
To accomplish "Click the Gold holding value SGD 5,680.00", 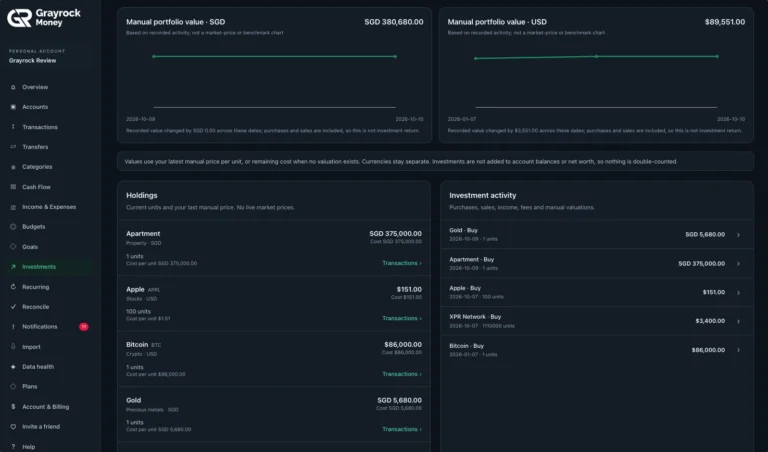I will click(x=399, y=400).
